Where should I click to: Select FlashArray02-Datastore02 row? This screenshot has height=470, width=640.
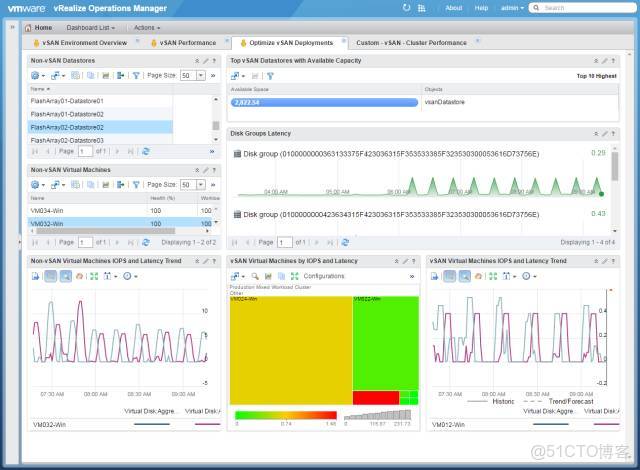pyautogui.click(x=100, y=127)
